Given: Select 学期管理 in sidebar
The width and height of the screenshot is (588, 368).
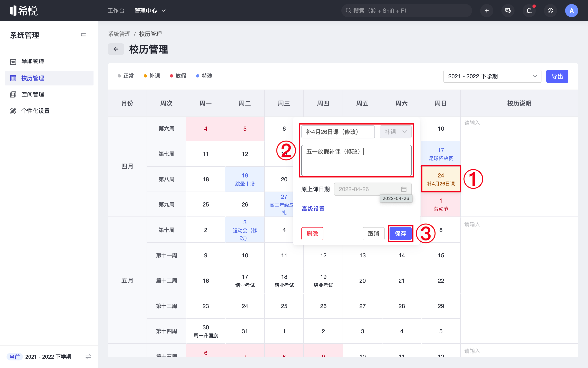Looking at the screenshot, I should [x=49, y=62].
